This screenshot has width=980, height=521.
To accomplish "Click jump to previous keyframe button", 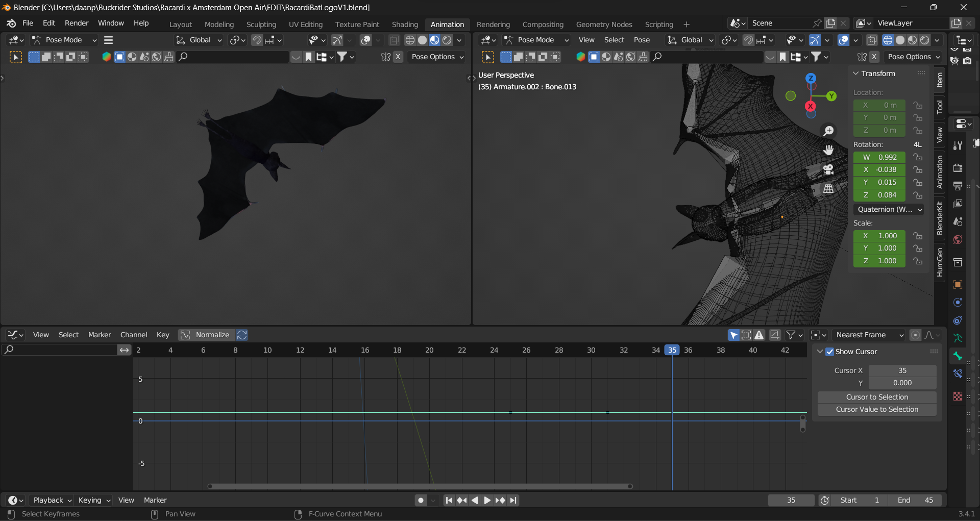I will (461, 500).
